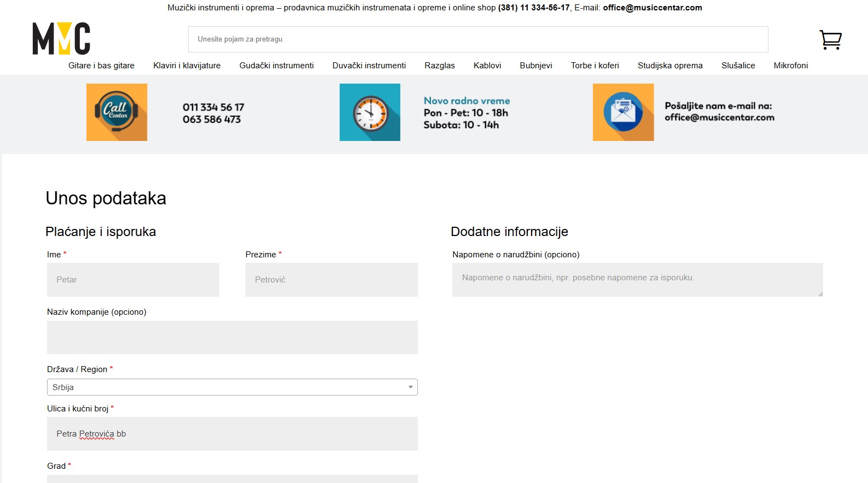Click the office@musiccentar.com link in header
Viewport: 868px width, 483px height.
(652, 8)
